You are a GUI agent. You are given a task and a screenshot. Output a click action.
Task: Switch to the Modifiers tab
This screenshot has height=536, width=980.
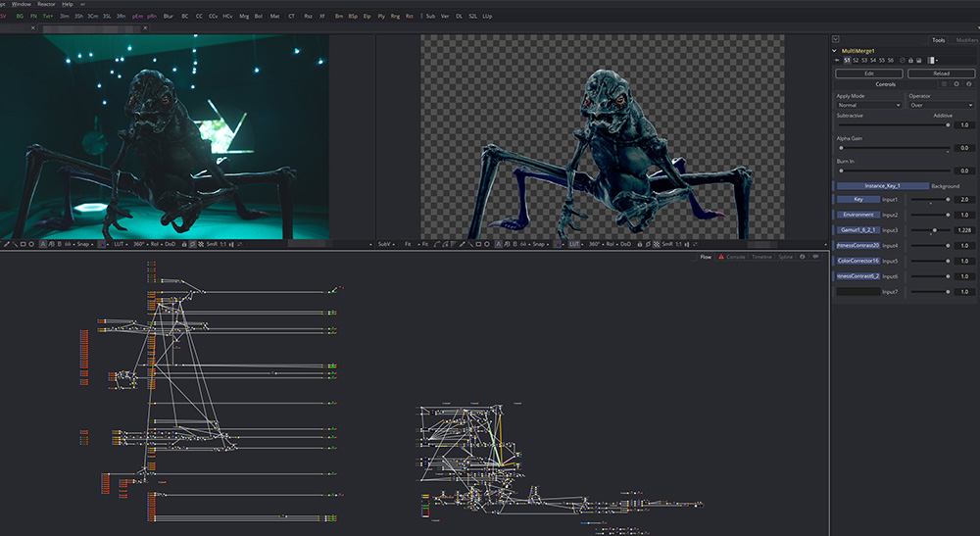coord(965,40)
